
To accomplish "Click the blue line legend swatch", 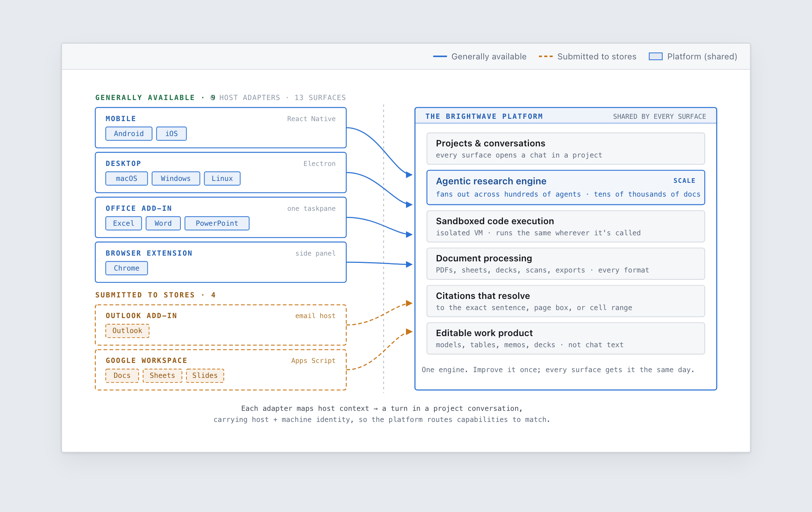I will tap(440, 56).
